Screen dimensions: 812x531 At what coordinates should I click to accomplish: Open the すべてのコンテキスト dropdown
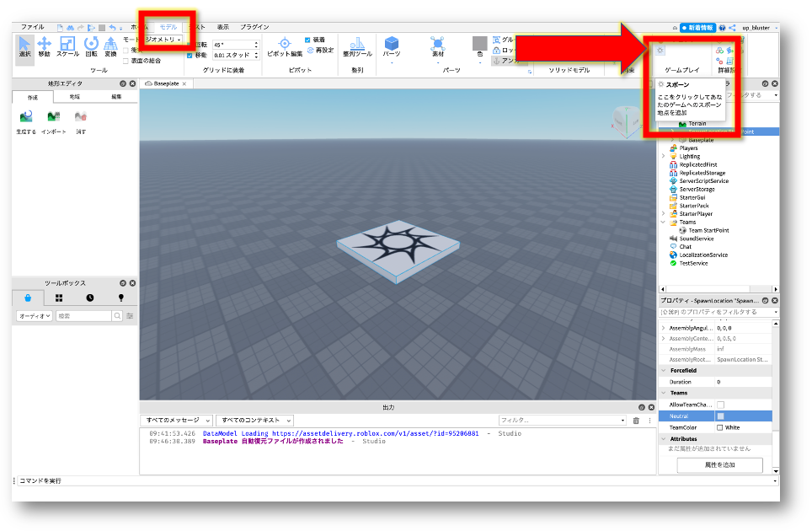[254, 420]
